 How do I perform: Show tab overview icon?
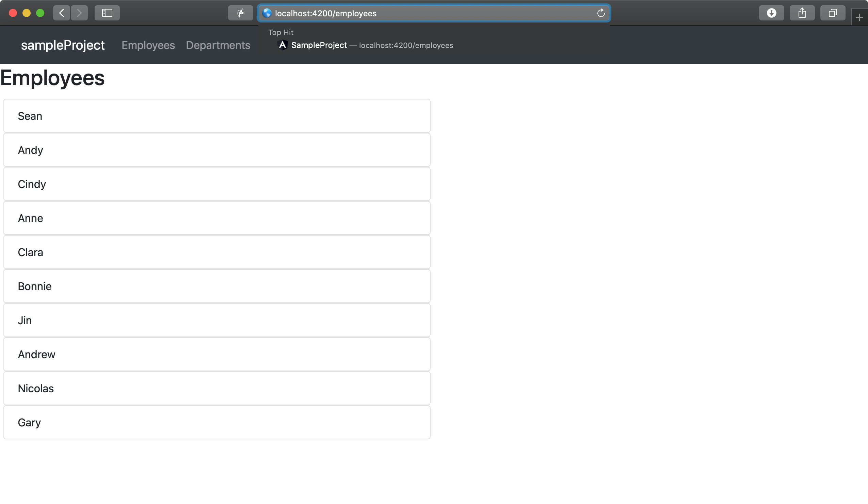click(x=833, y=13)
